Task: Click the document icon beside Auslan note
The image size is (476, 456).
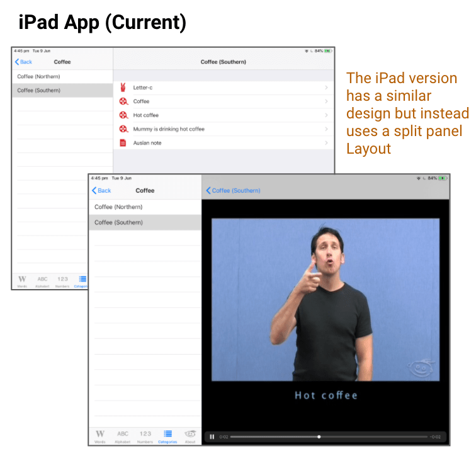Action: click(x=123, y=143)
